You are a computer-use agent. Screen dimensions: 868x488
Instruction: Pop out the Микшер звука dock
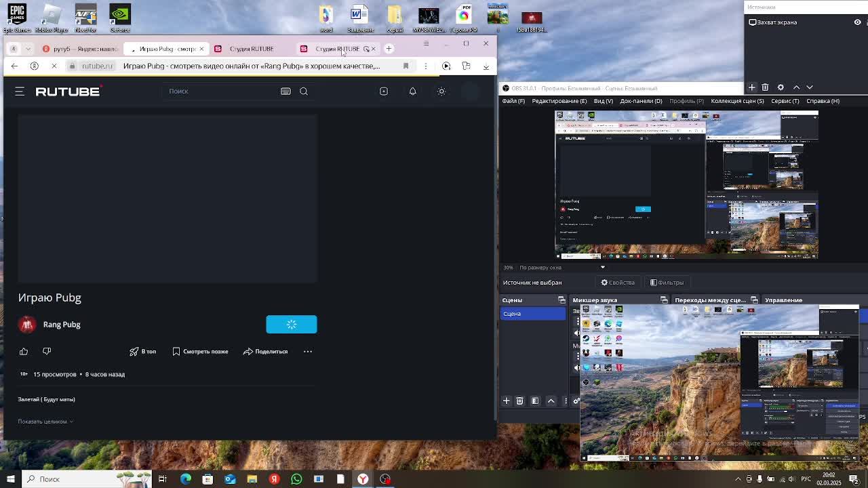pyautogui.click(x=664, y=300)
